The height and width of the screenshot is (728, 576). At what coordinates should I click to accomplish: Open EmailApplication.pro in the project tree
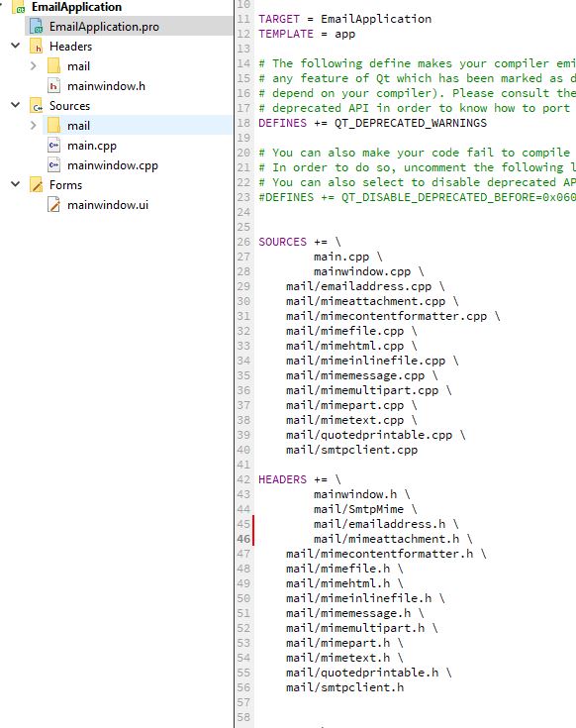point(104,27)
